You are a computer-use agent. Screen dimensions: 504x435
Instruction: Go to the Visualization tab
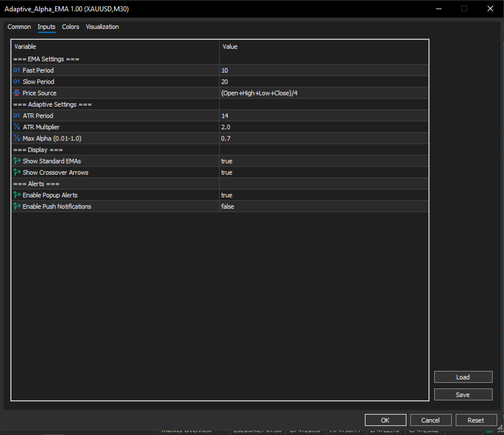(x=102, y=27)
